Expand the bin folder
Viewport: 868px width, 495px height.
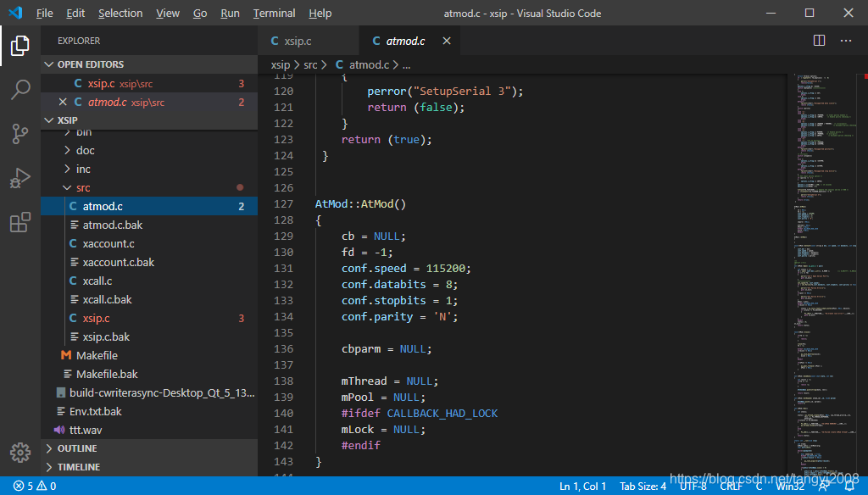click(x=149, y=133)
